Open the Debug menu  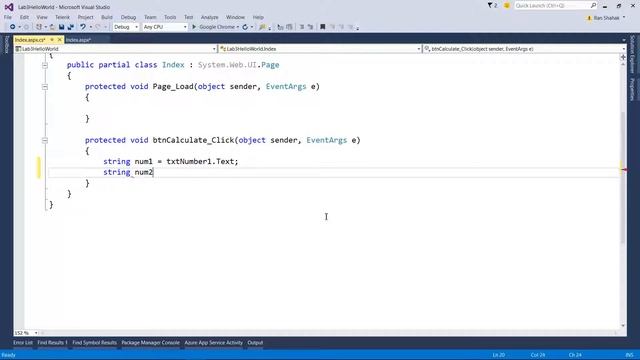(128, 17)
